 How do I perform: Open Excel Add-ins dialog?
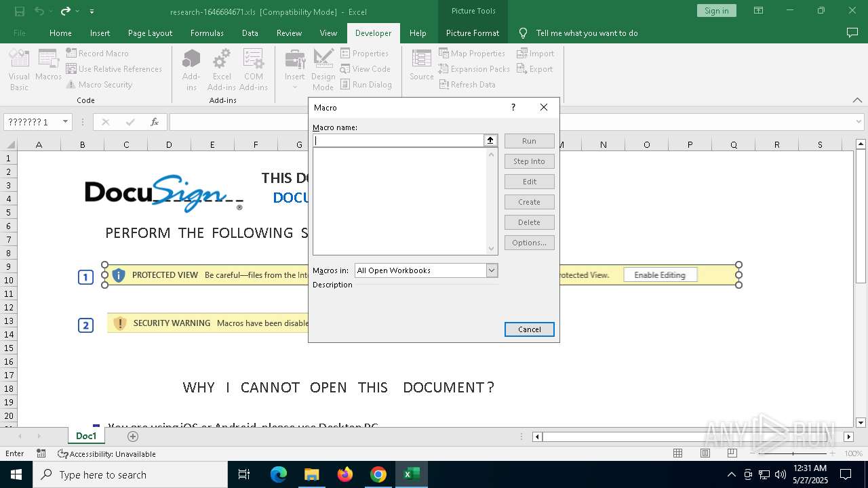pos(222,70)
